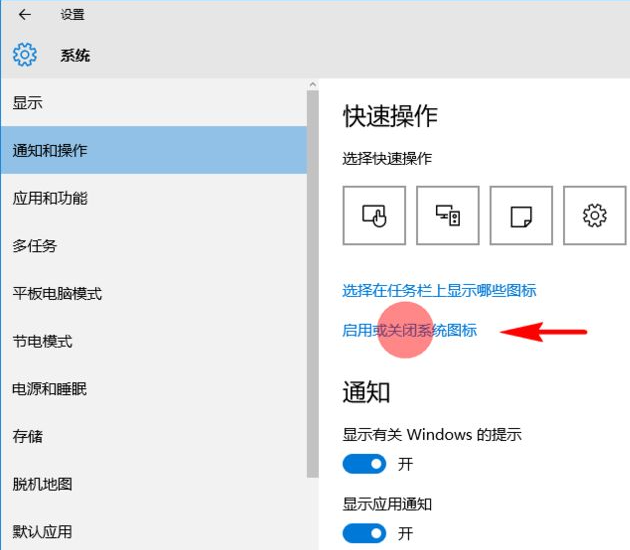This screenshot has height=550, width=630.
Task: Select 默认应用 in the sidebar
Action: (42, 532)
